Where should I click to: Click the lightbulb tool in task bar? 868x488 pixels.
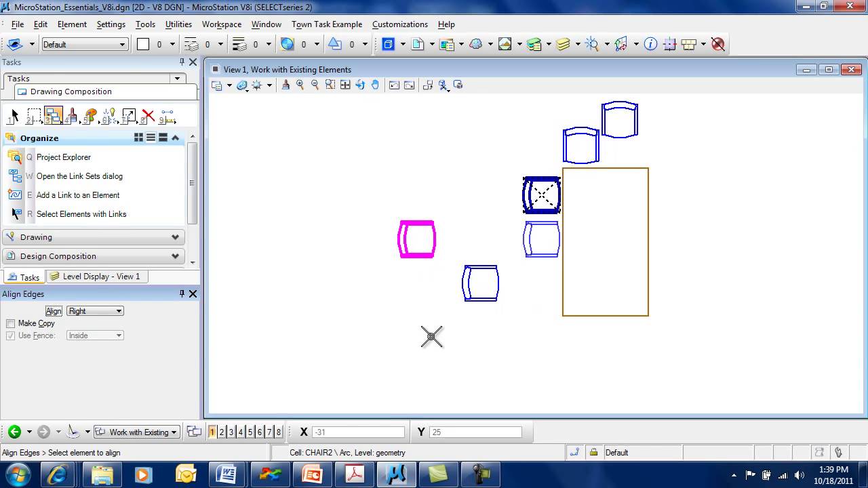click(x=110, y=116)
